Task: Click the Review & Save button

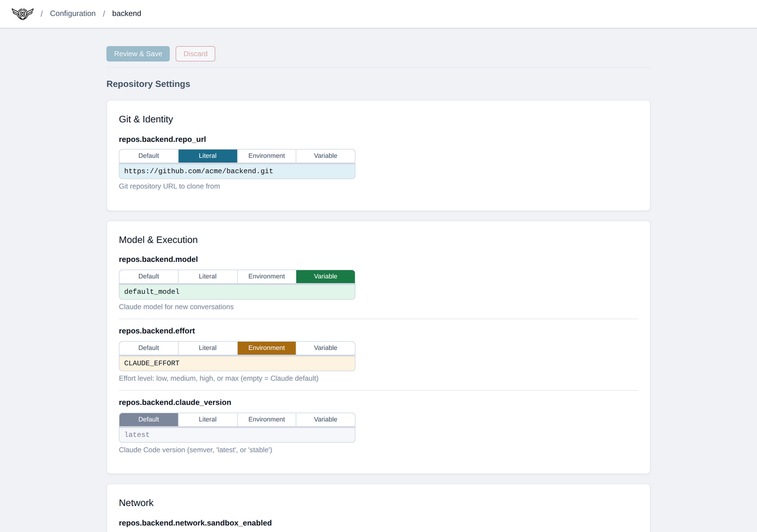Action: pos(138,53)
